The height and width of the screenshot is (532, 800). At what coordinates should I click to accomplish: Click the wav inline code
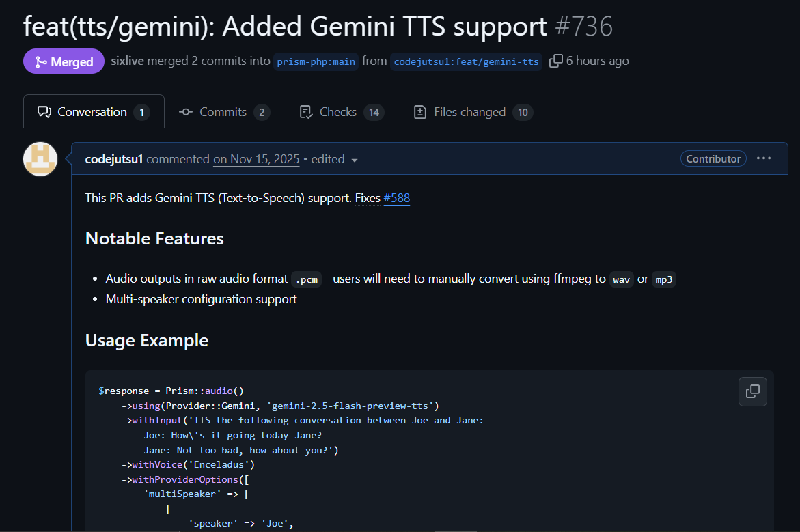point(622,279)
